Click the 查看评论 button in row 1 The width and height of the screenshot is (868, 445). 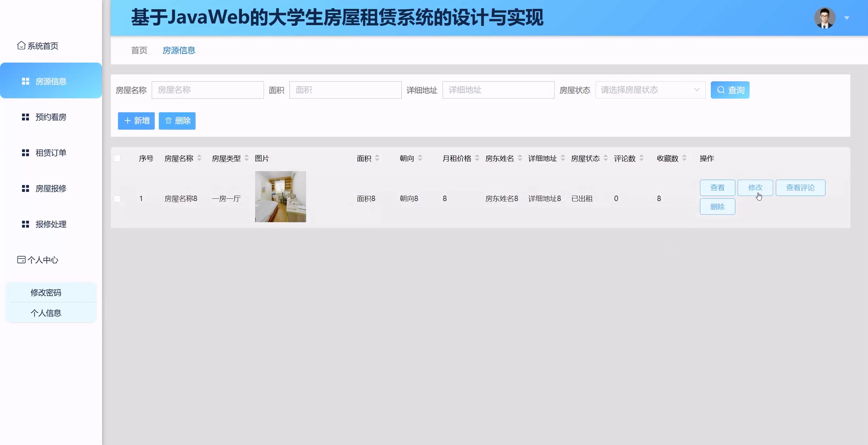(800, 188)
